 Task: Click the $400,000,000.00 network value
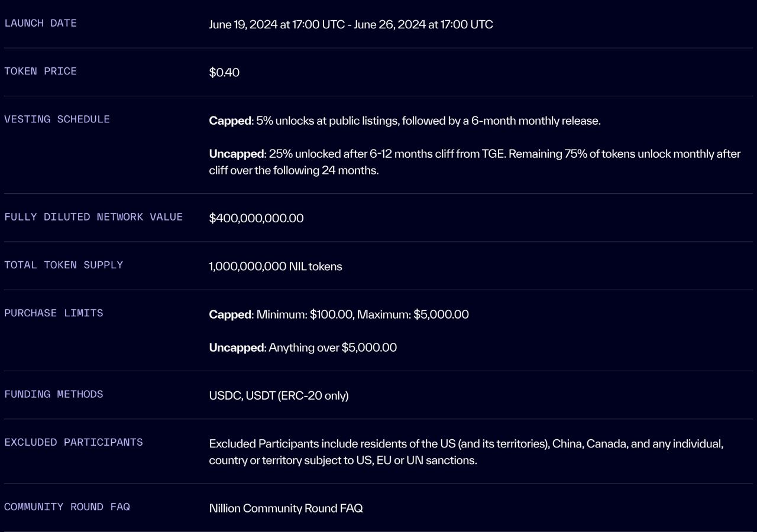tap(256, 218)
